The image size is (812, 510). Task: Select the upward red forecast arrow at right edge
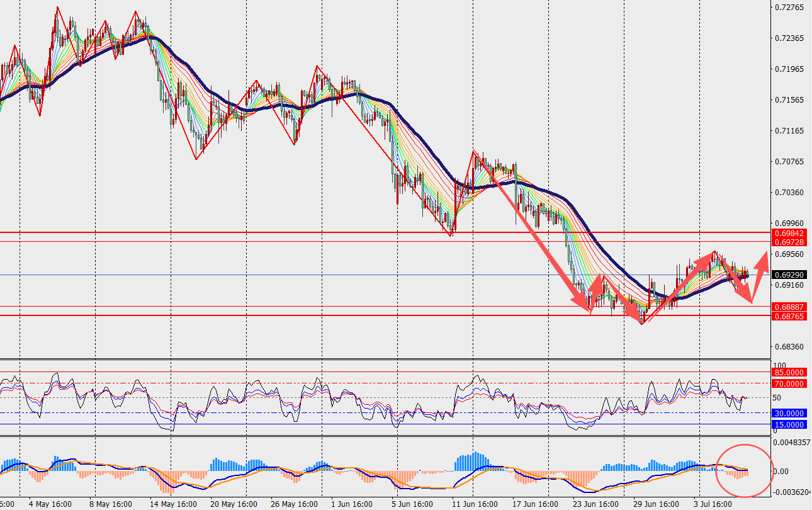759,276
